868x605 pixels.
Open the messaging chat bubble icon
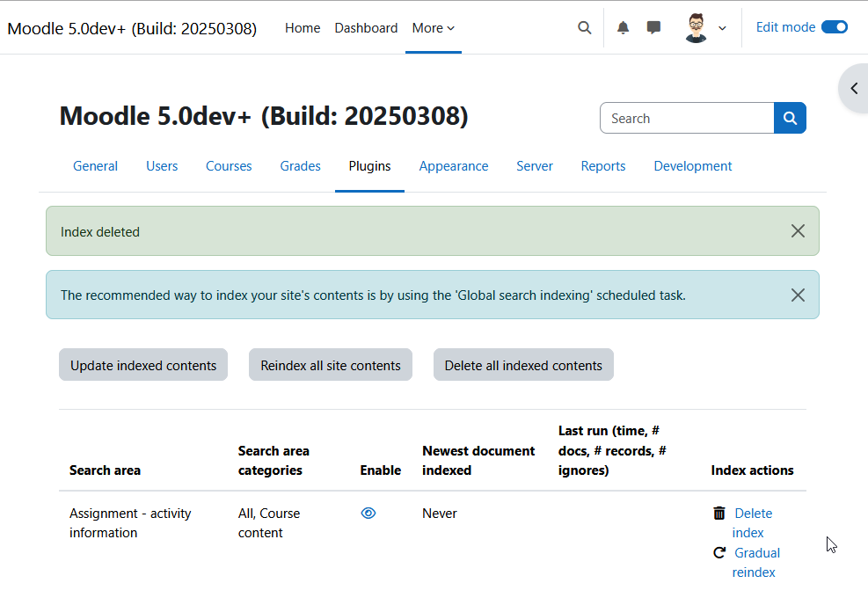tap(653, 27)
